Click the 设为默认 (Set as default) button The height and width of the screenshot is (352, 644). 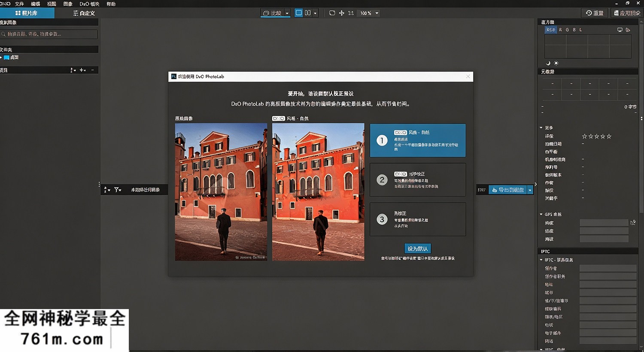point(418,249)
